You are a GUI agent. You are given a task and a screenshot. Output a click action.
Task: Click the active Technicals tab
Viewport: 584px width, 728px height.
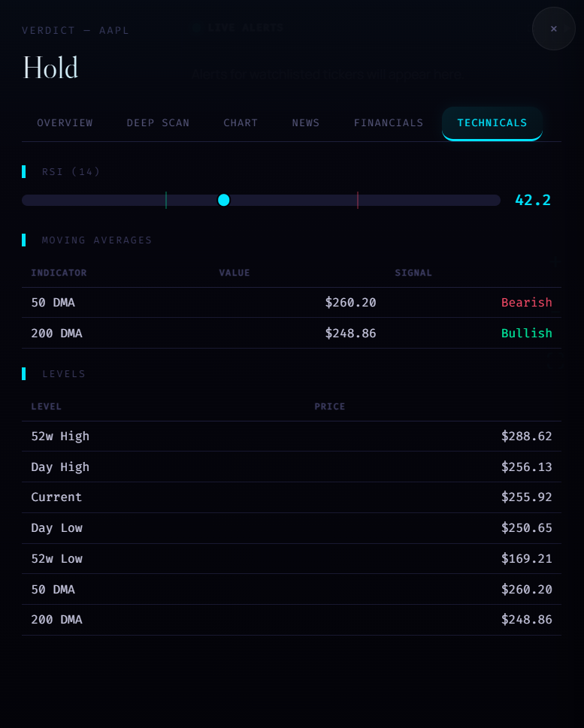point(492,123)
